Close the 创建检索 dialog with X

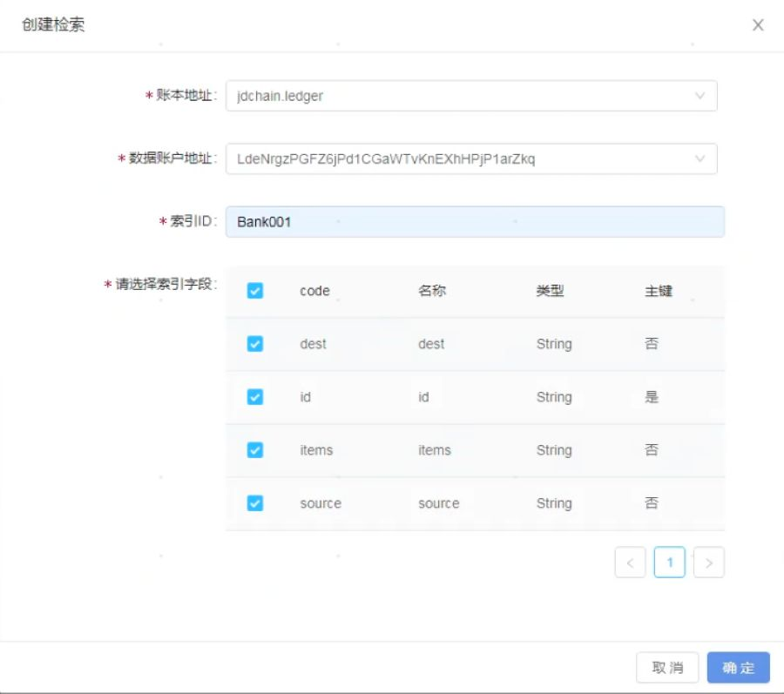click(x=758, y=25)
